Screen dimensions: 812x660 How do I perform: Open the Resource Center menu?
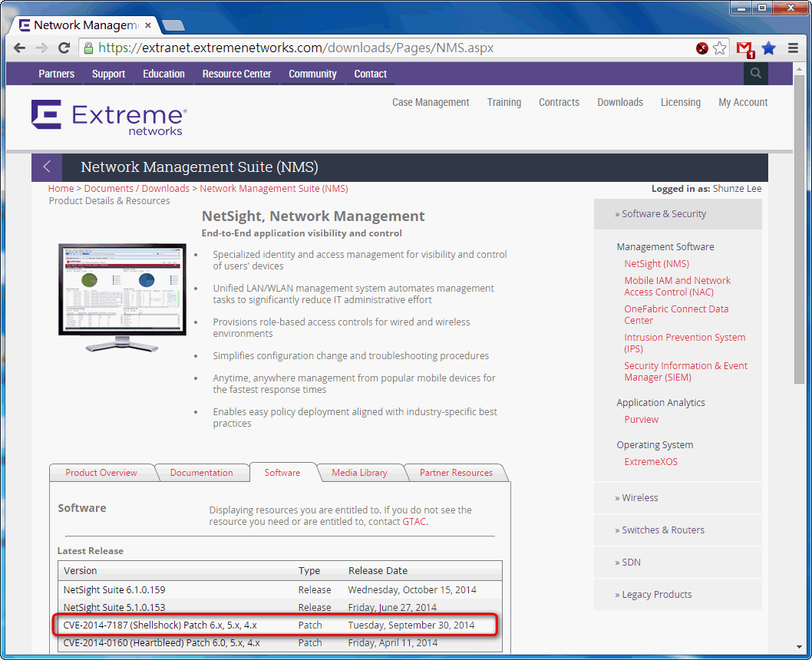[236, 74]
